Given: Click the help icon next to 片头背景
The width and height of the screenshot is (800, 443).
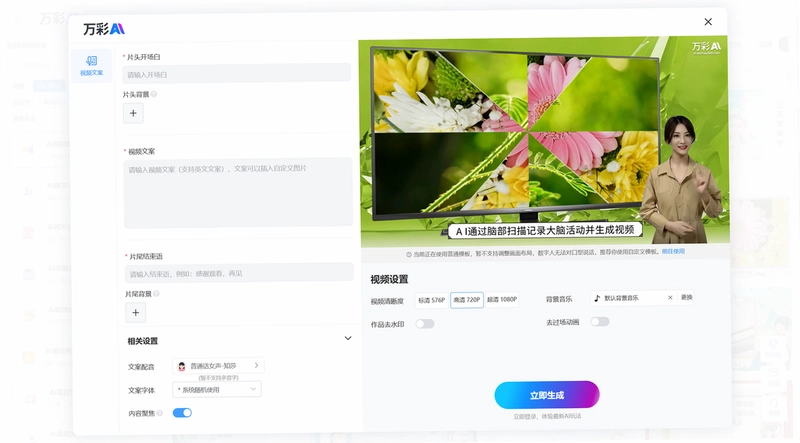Looking at the screenshot, I should pyautogui.click(x=154, y=94).
